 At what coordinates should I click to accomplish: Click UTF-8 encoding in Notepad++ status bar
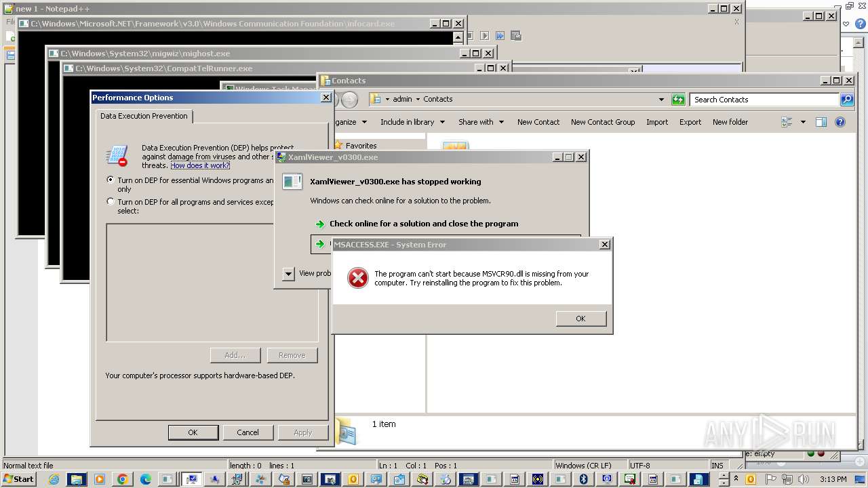point(639,466)
